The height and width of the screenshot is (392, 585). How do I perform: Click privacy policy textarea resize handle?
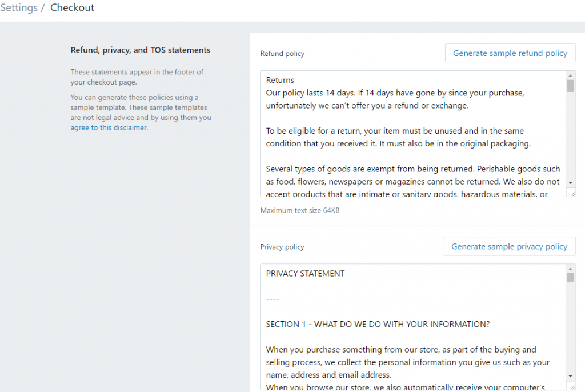[572, 387]
